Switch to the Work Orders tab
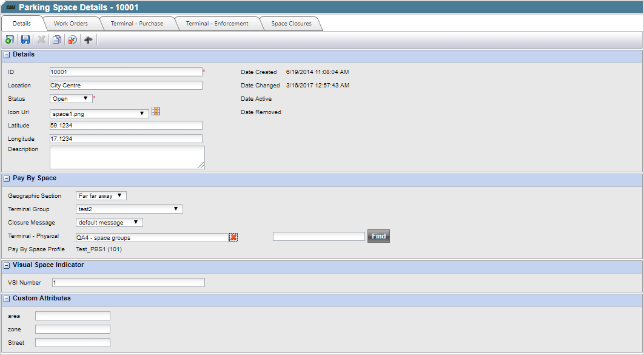644x355 pixels. (70, 24)
